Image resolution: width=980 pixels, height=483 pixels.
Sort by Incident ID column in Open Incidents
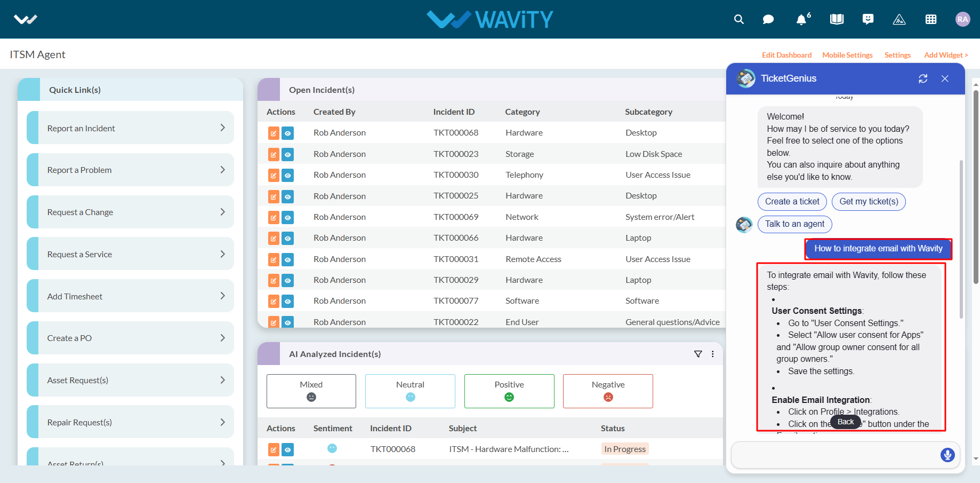tap(454, 112)
